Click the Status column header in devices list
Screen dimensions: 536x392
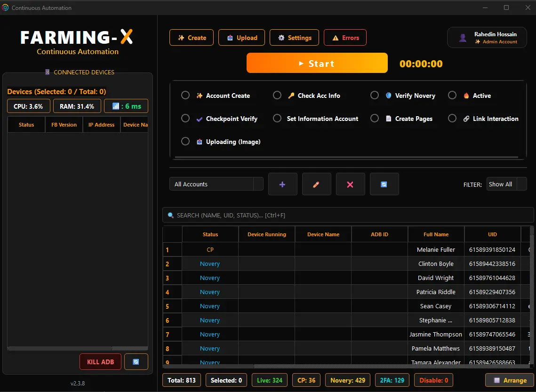[x=26, y=125]
